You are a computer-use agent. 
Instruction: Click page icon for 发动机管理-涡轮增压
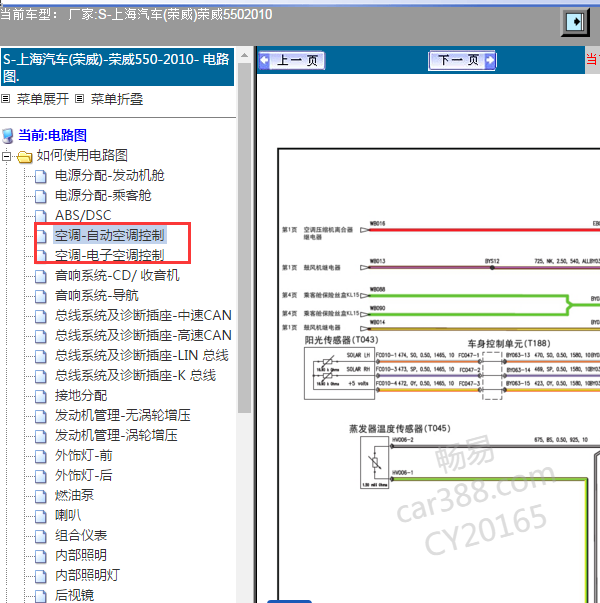pyautogui.click(x=41, y=436)
